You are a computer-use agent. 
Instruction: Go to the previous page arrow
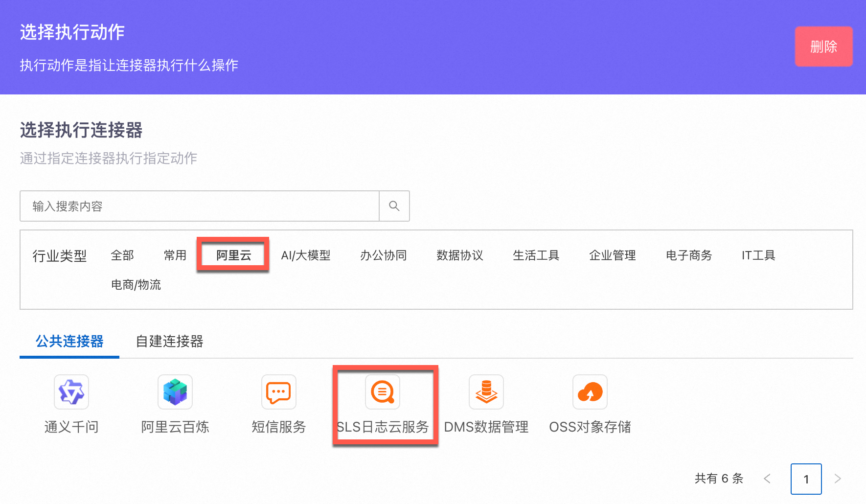pyautogui.click(x=767, y=479)
